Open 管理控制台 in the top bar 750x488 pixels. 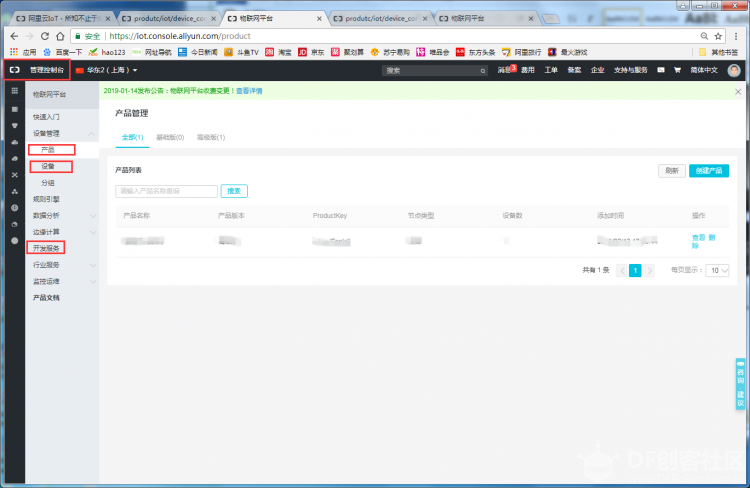(x=46, y=70)
